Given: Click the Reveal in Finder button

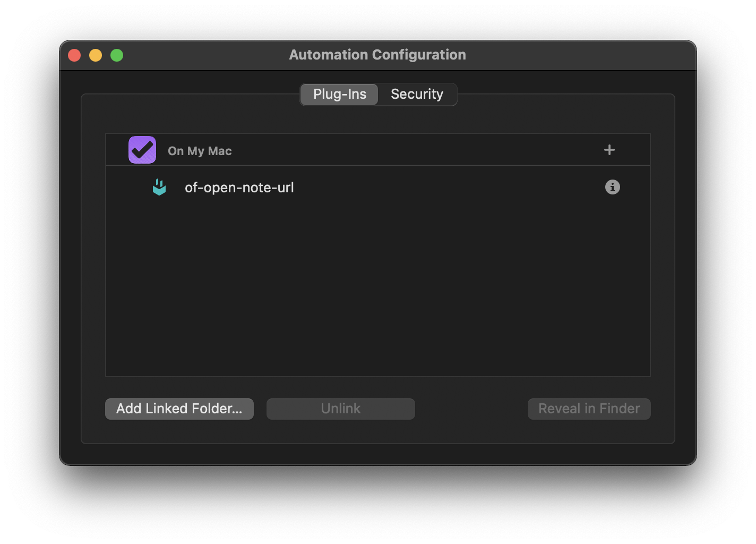Looking at the screenshot, I should coord(589,409).
